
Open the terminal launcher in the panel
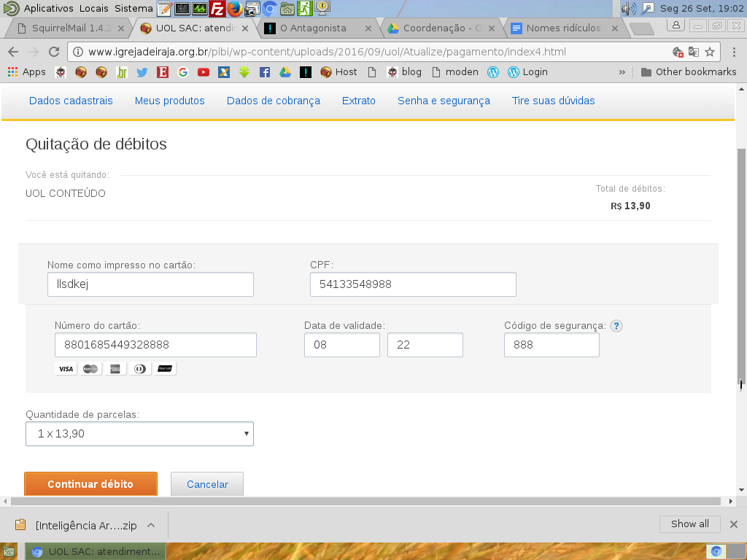click(x=182, y=8)
